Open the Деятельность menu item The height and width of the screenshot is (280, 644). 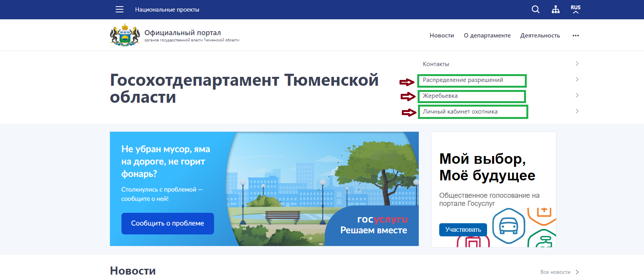coord(540,36)
